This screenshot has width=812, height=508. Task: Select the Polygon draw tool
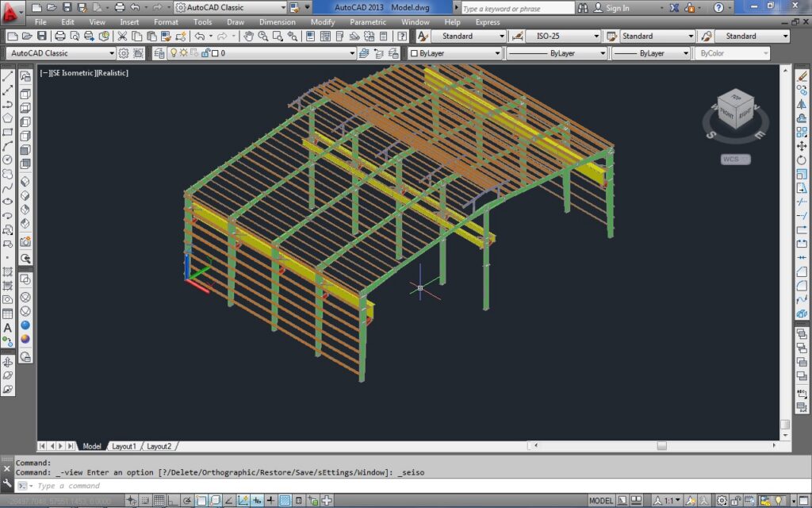click(x=7, y=118)
